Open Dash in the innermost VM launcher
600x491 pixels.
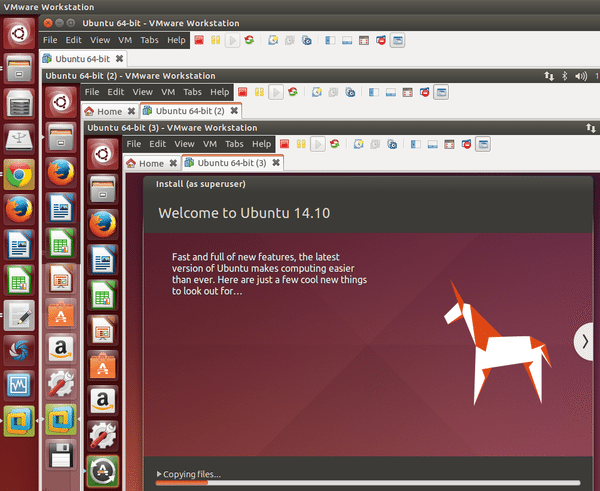click(x=103, y=155)
